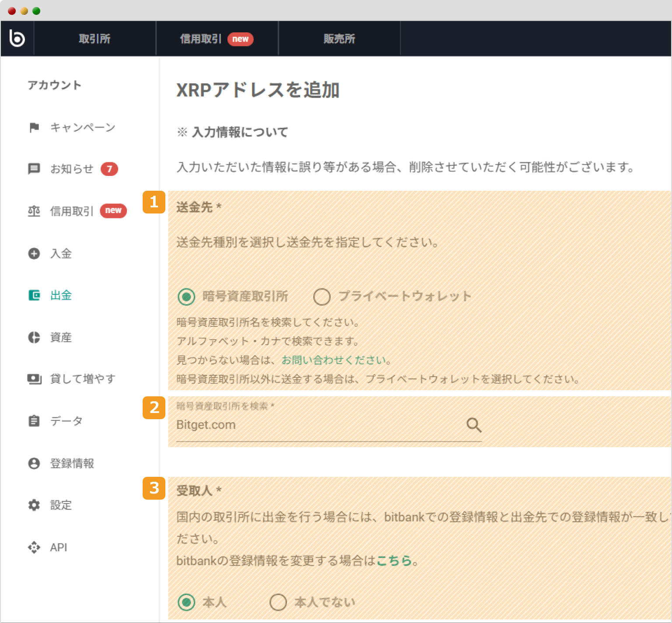Screen dimensions: 672x623
Task: Switch to the 取引所 tab
Action: tap(94, 38)
